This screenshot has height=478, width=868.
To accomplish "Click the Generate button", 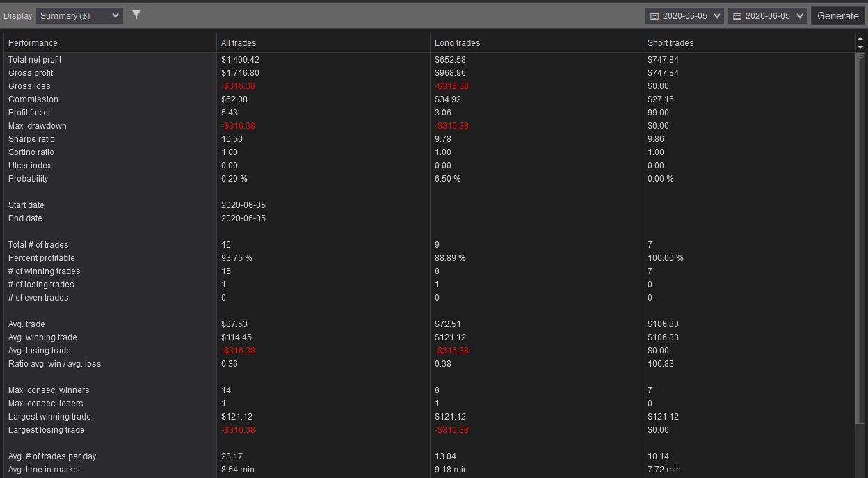I will tap(837, 15).
